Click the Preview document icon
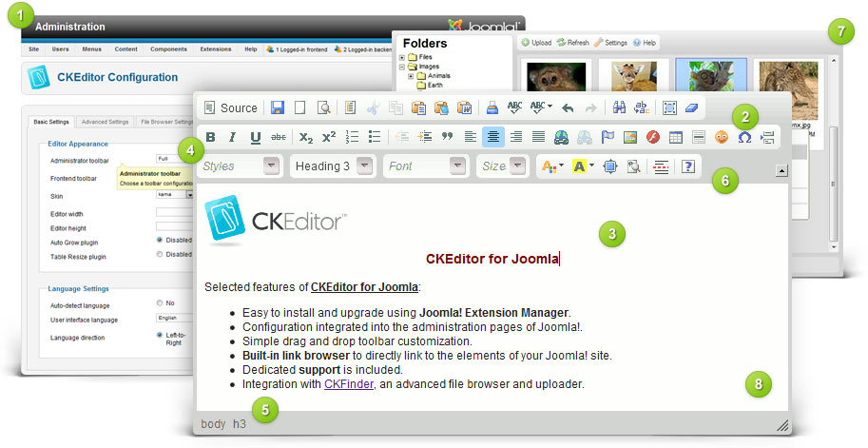868x448 pixels. (324, 108)
